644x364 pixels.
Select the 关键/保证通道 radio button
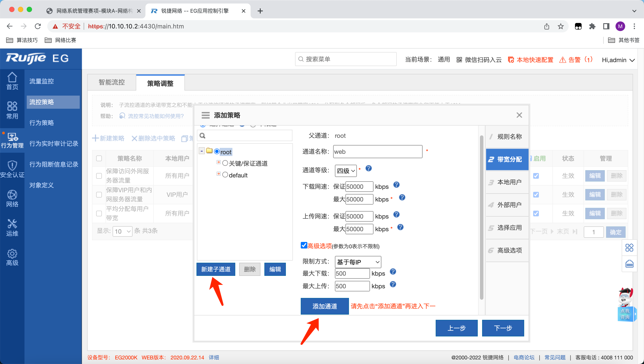point(225,163)
